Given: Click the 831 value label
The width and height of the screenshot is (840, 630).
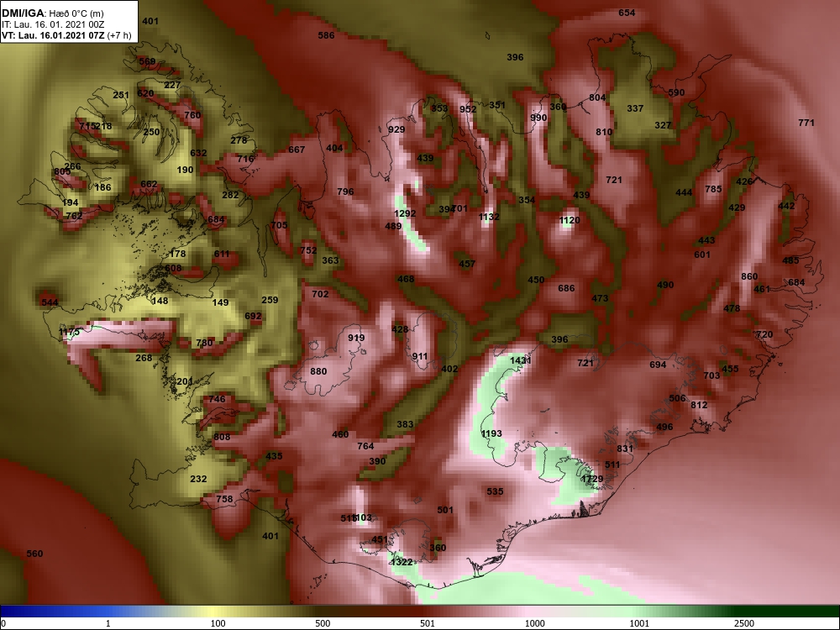Looking at the screenshot, I should (625, 449).
